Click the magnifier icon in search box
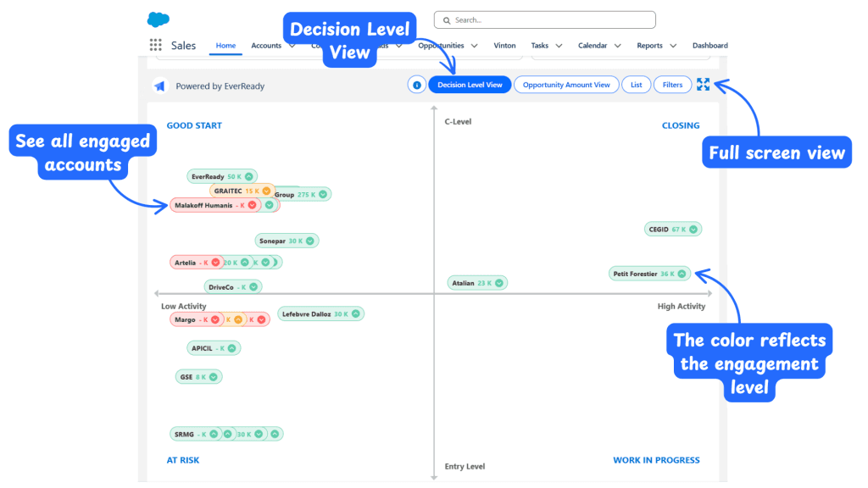The image size is (868, 488). (447, 20)
